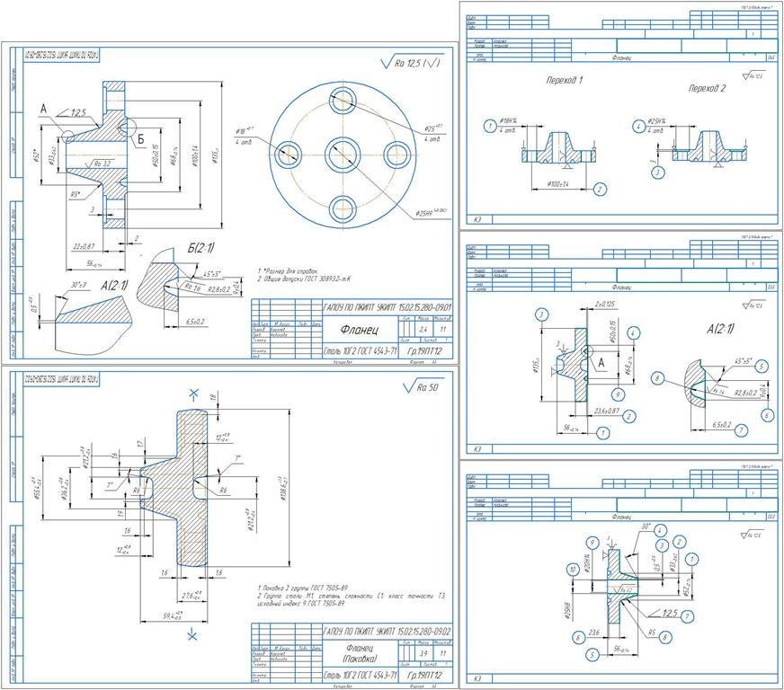Click "Фланец (Поковка)" in the title block
Image resolution: width=784 pixels, height=690 pixels.
360,653
